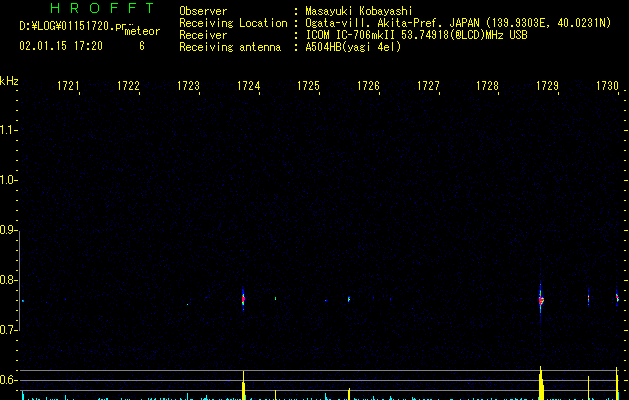
Task: Click the strong meteor echo at 1729
Action: [x=541, y=299]
